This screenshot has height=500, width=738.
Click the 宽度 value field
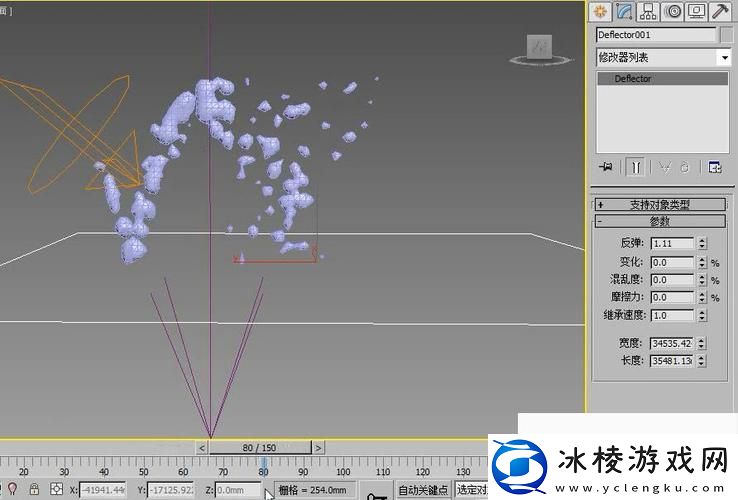tap(672, 343)
